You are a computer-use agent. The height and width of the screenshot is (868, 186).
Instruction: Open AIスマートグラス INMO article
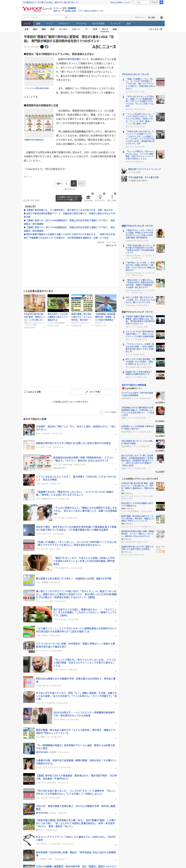(76, 838)
